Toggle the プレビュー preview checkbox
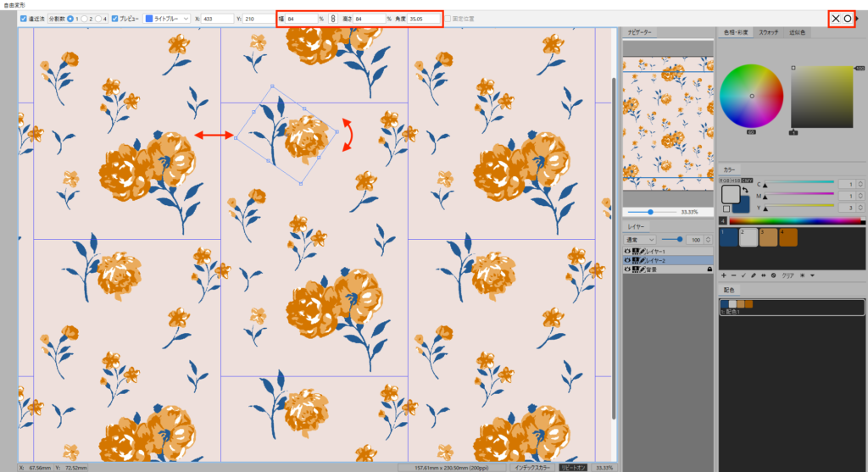This screenshot has height=472, width=868. click(x=114, y=19)
